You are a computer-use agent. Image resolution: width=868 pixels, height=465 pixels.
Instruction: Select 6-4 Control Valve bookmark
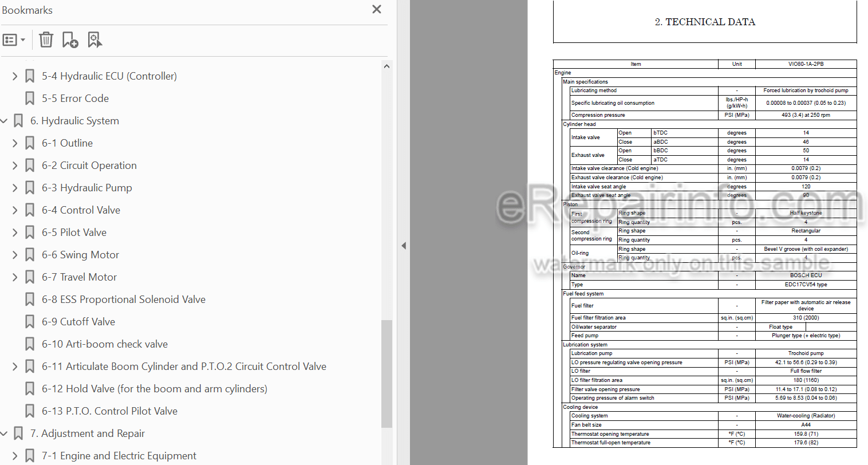81,210
